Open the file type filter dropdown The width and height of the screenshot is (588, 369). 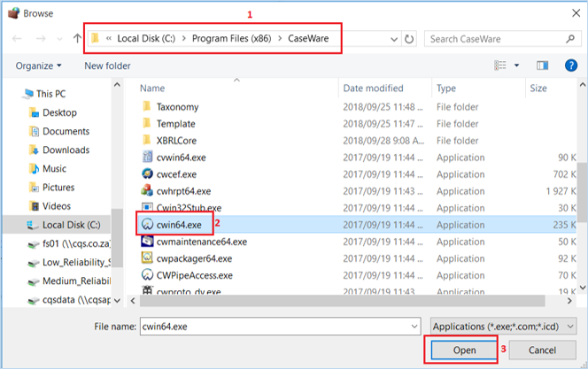point(504,327)
